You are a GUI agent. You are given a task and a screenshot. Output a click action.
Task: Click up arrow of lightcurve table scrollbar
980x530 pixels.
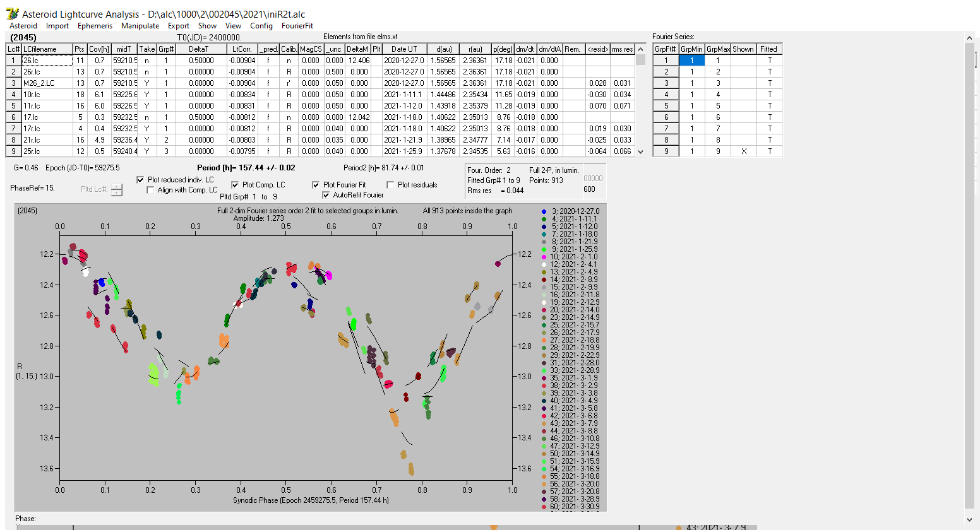[x=641, y=49]
